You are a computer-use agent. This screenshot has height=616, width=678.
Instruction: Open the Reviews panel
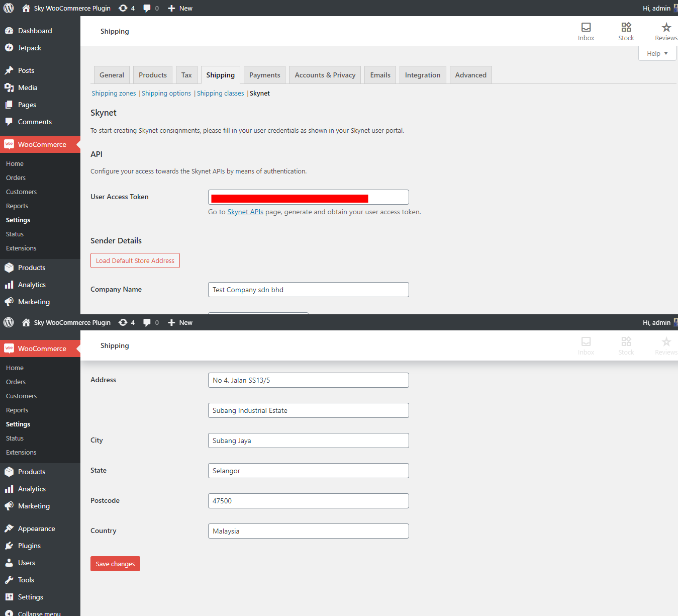[x=666, y=31]
